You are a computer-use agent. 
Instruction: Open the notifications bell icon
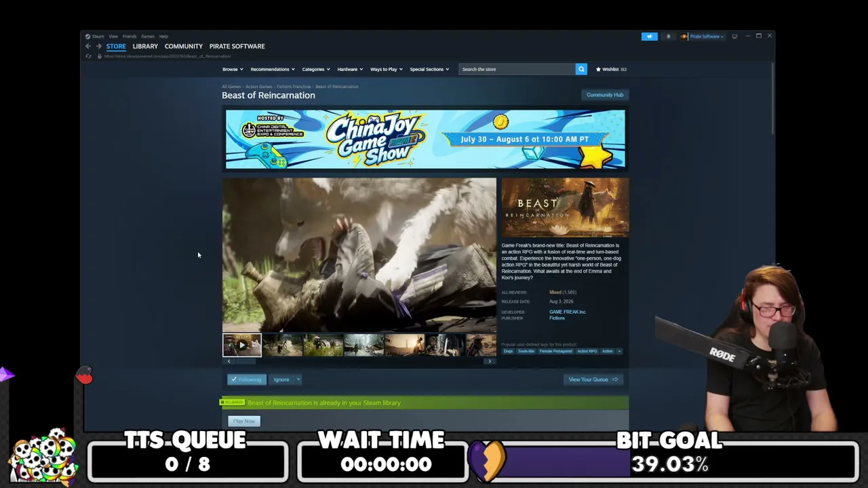click(x=669, y=36)
